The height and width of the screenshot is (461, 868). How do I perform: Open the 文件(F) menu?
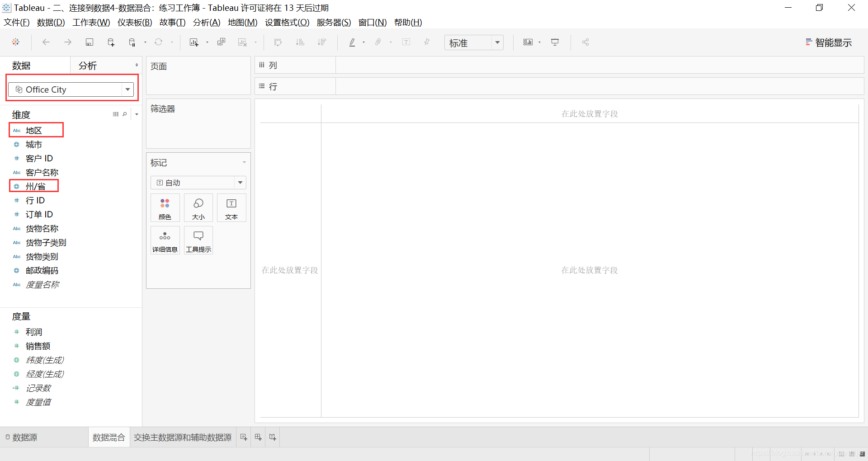point(17,23)
